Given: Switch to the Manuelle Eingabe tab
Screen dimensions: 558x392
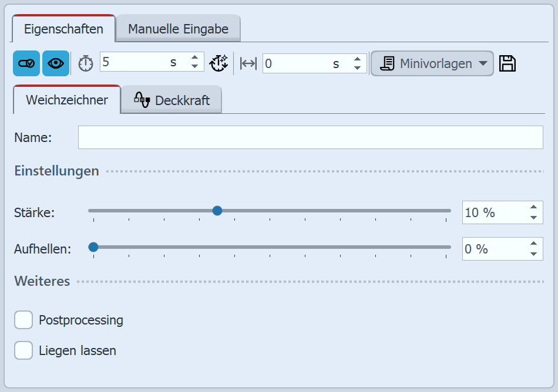Looking at the screenshot, I should pyautogui.click(x=178, y=29).
